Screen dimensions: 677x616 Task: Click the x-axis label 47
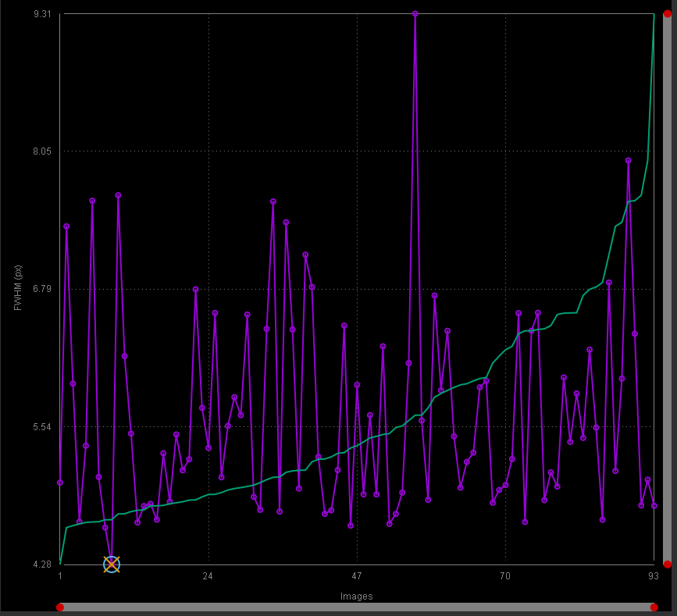357,576
